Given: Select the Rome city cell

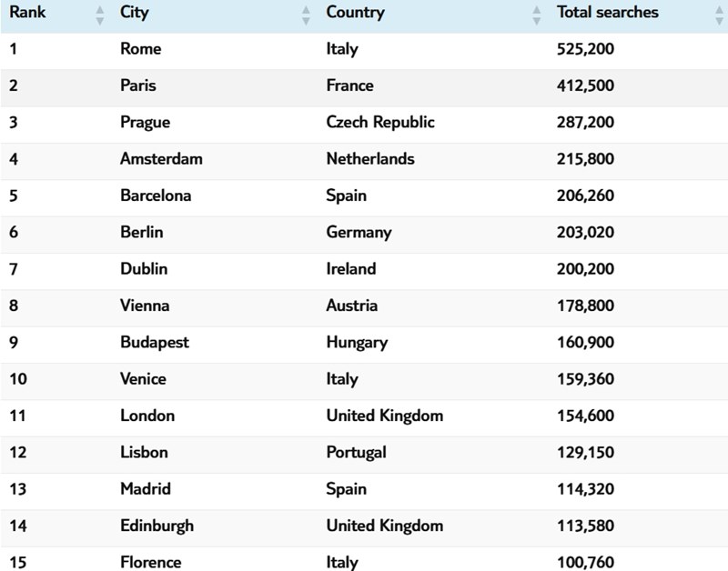Looking at the screenshot, I should point(140,49).
